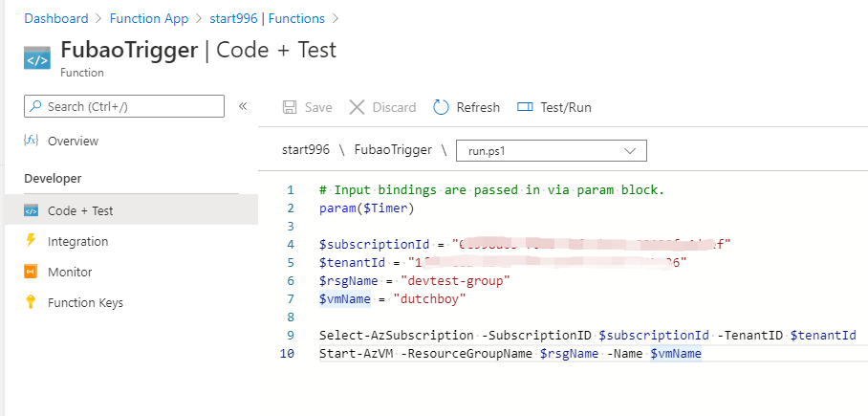Open the Function Keys menu item
868x416 pixels.
(x=85, y=302)
